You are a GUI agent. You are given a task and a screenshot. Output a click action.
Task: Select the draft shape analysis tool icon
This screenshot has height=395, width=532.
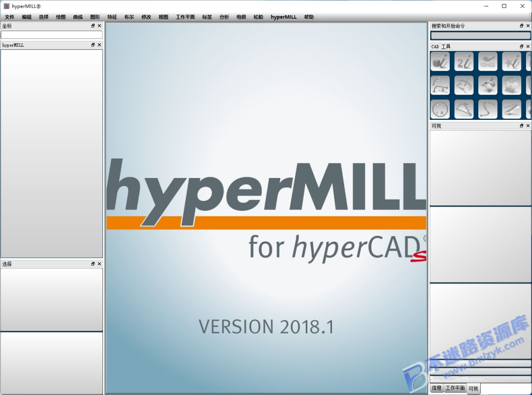(x=512, y=85)
